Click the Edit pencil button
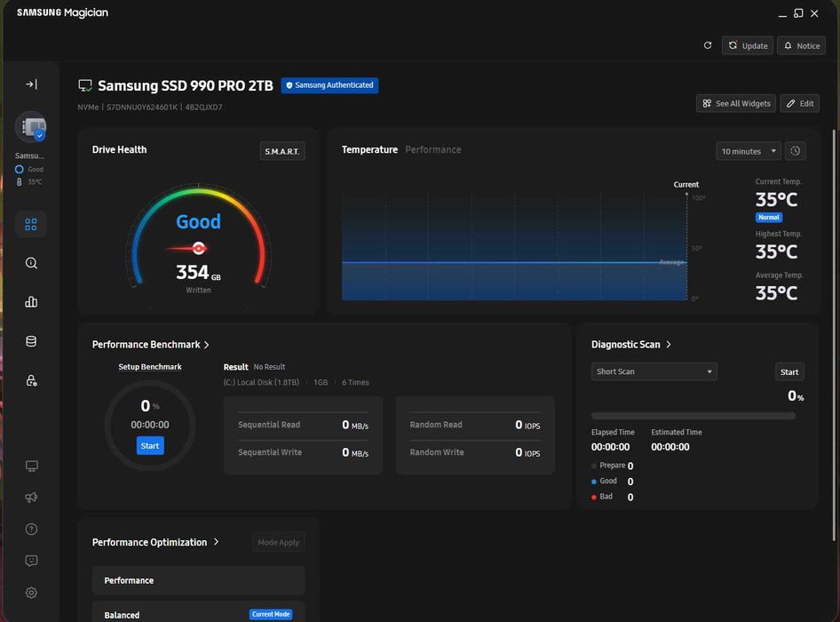The image size is (840, 622). point(800,103)
